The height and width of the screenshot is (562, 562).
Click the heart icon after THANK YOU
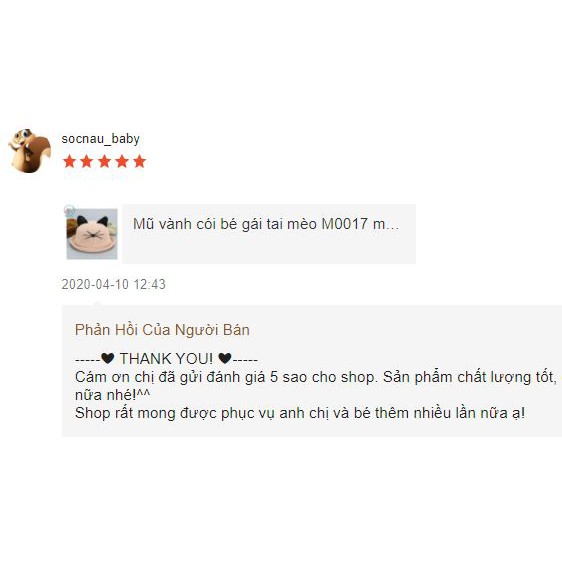click(x=225, y=358)
